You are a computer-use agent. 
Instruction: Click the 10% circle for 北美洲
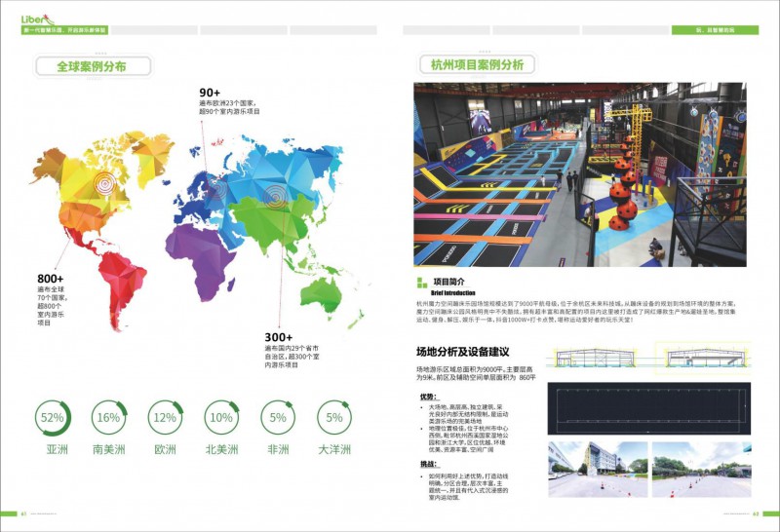coord(221,418)
